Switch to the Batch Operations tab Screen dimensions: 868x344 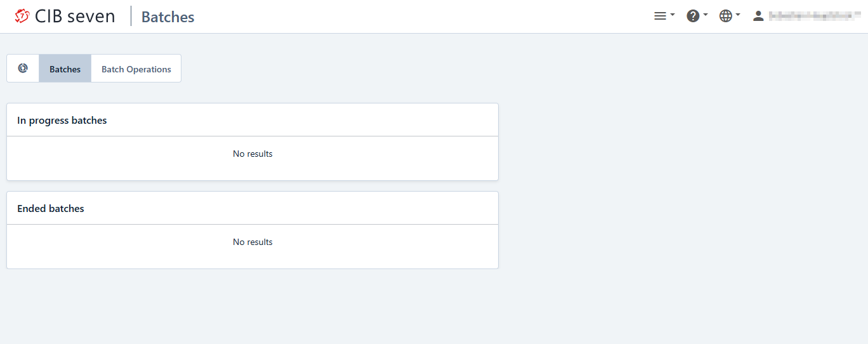pyautogui.click(x=136, y=69)
